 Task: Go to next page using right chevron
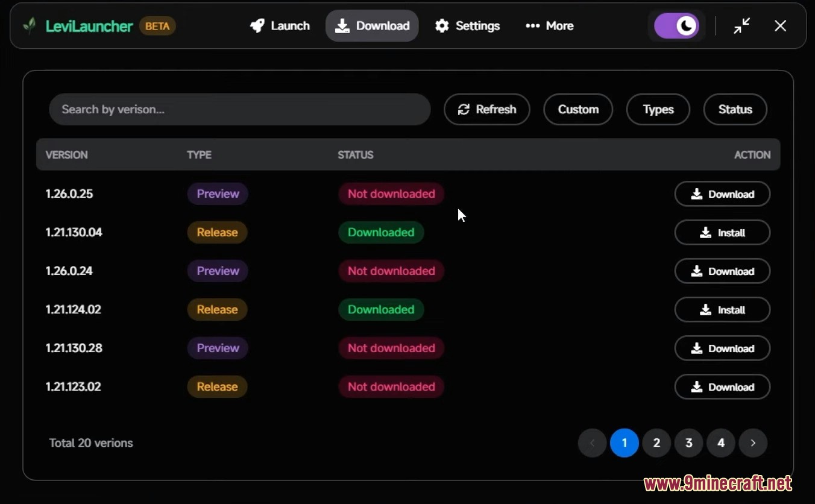(x=753, y=443)
